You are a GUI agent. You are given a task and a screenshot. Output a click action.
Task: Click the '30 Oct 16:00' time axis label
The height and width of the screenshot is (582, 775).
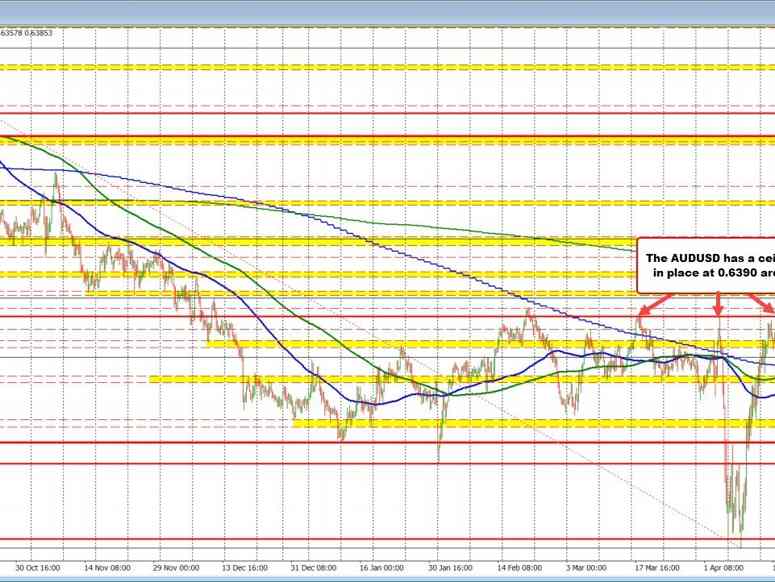coord(38,568)
